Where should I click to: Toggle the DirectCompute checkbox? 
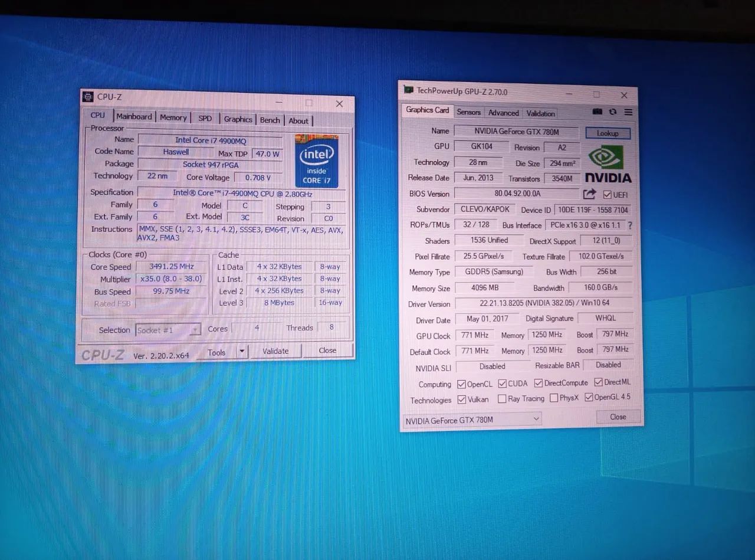pyautogui.click(x=539, y=383)
